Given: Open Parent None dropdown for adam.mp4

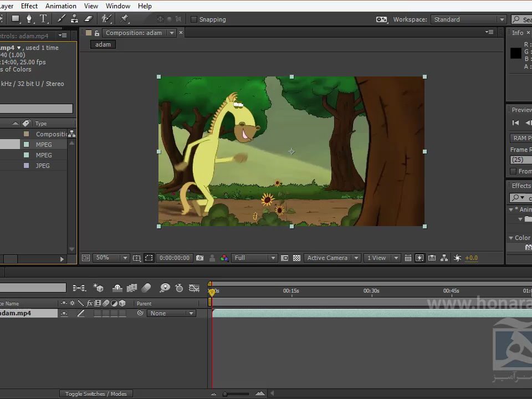Looking at the screenshot, I should tap(171, 313).
